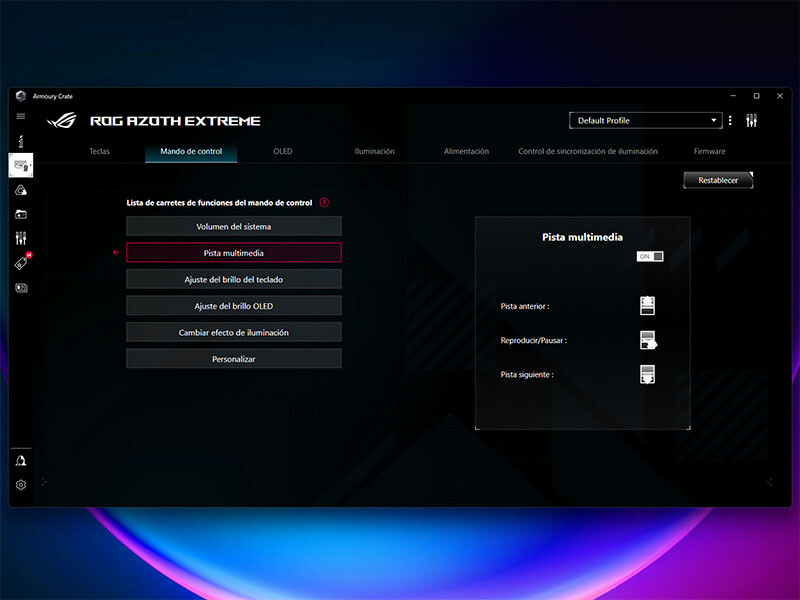Select the Mando de control tab

tap(191, 152)
